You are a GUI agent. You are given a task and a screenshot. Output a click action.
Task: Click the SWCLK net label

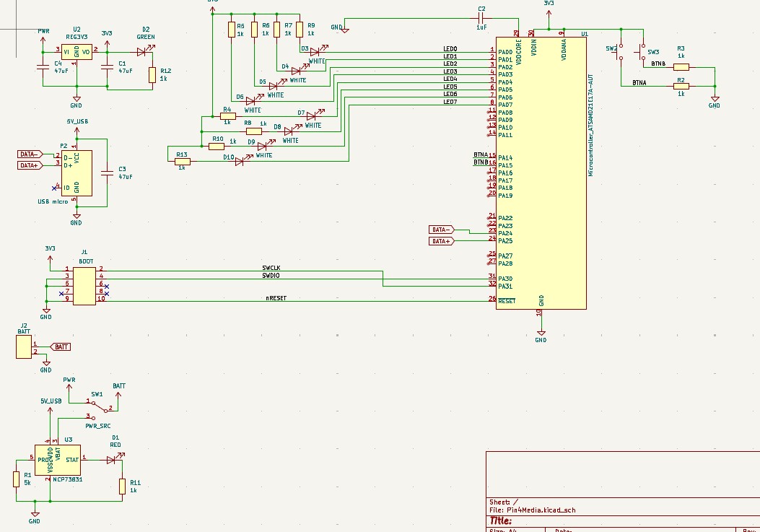pos(271,268)
